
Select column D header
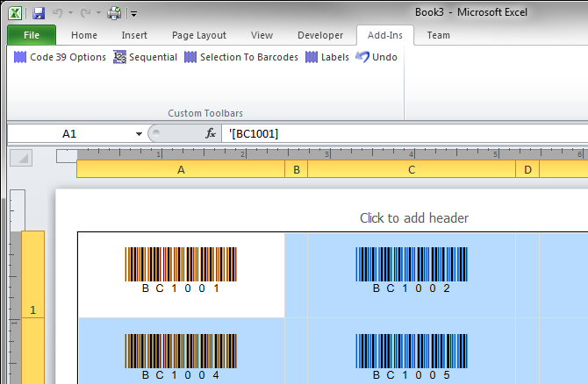click(x=527, y=170)
